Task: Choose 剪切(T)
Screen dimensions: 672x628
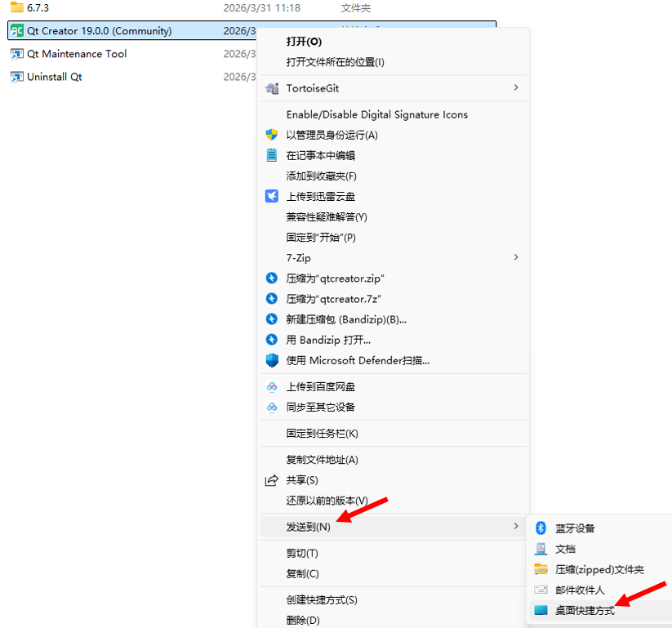Action: 302,553
